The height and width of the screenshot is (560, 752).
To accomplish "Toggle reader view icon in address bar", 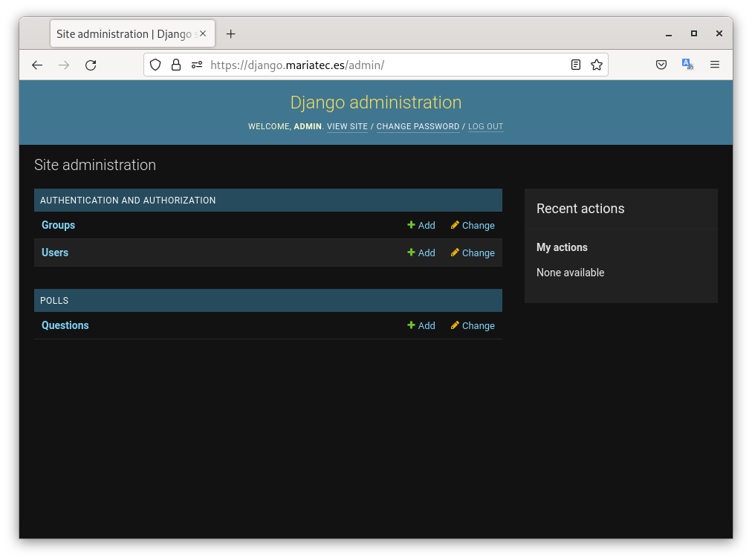I will (x=576, y=65).
